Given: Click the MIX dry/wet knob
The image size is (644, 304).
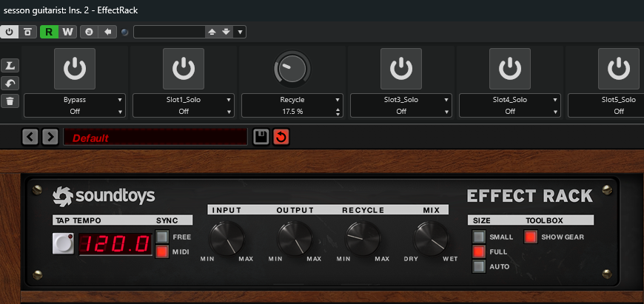Looking at the screenshot, I should click(x=431, y=239).
